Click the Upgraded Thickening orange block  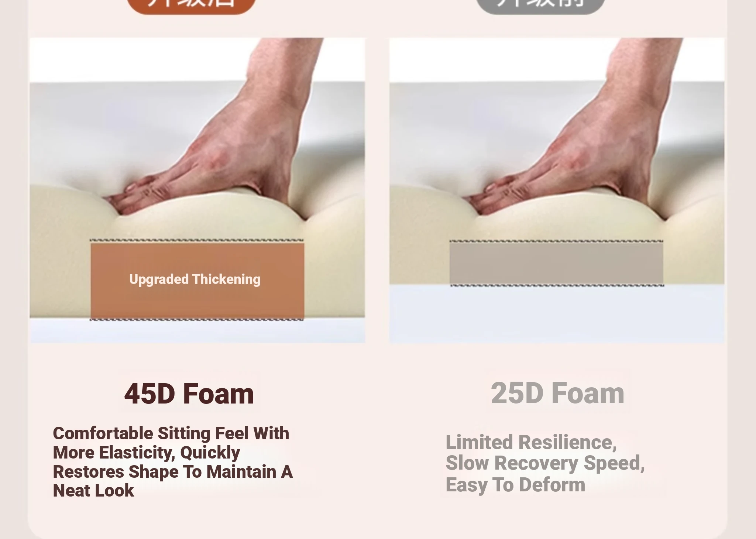click(197, 280)
